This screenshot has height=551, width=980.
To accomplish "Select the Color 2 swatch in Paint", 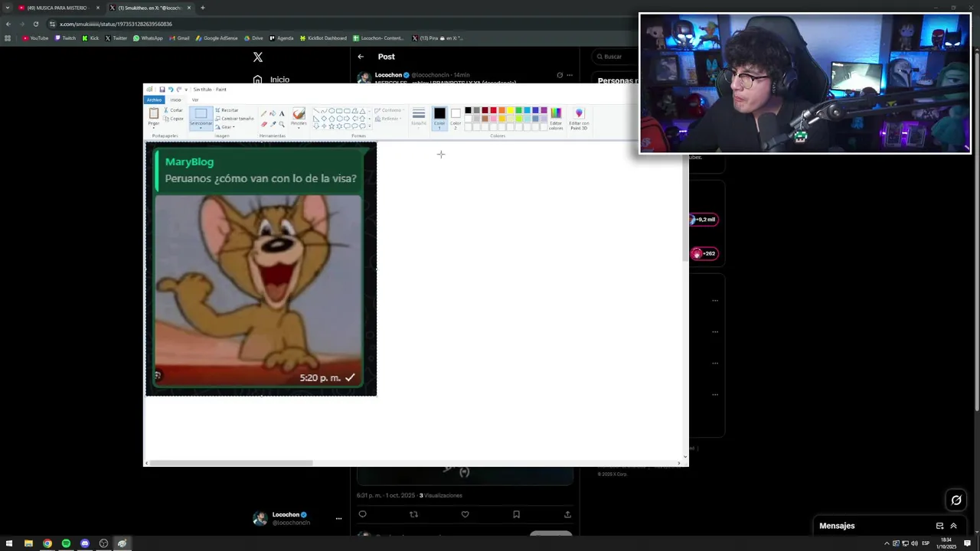I will (x=456, y=117).
